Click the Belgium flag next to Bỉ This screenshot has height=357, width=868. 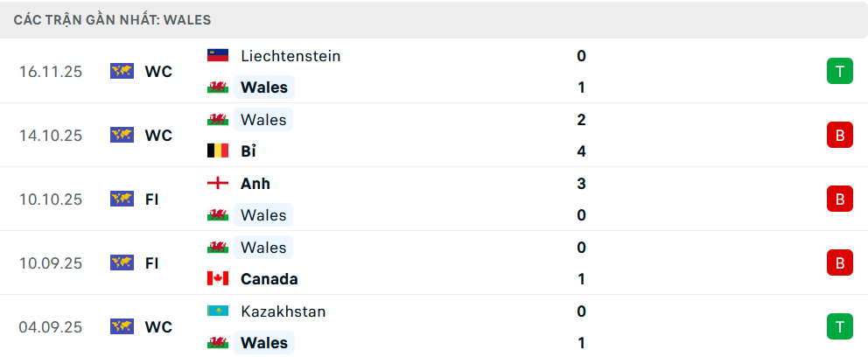click(x=217, y=151)
